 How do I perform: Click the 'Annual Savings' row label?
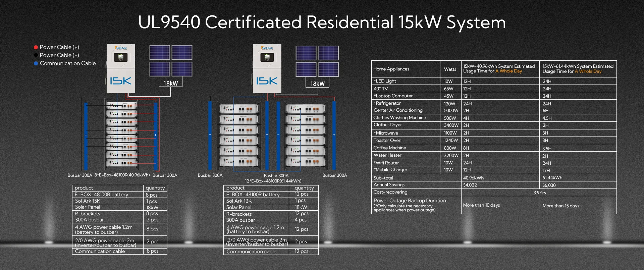pos(389,185)
